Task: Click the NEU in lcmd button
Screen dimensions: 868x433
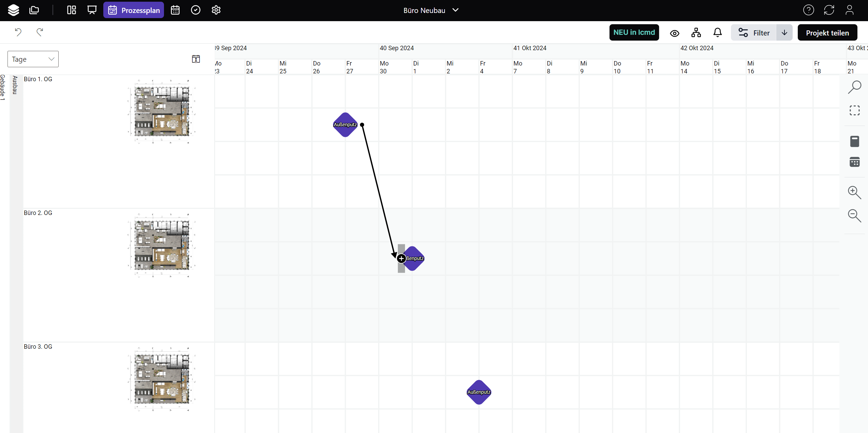Action: tap(634, 32)
